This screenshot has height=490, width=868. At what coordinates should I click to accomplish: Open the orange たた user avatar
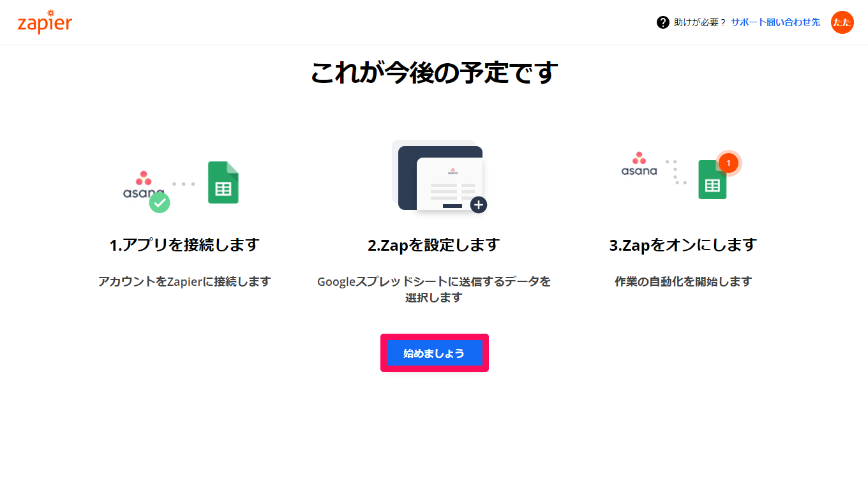tap(842, 22)
